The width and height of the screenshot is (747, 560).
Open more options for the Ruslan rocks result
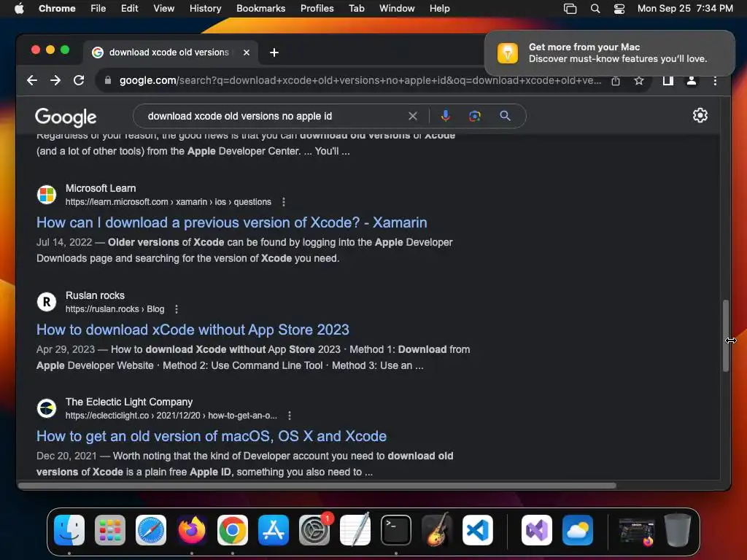pos(177,309)
